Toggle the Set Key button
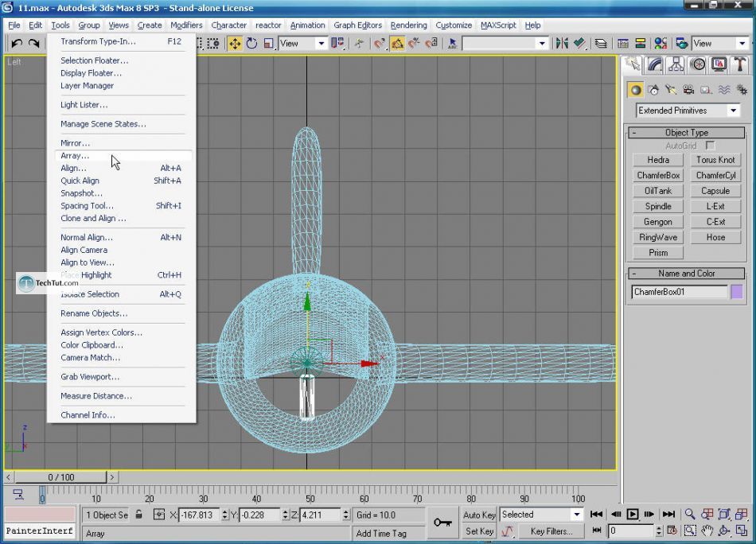This screenshot has width=756, height=544. coord(479,531)
